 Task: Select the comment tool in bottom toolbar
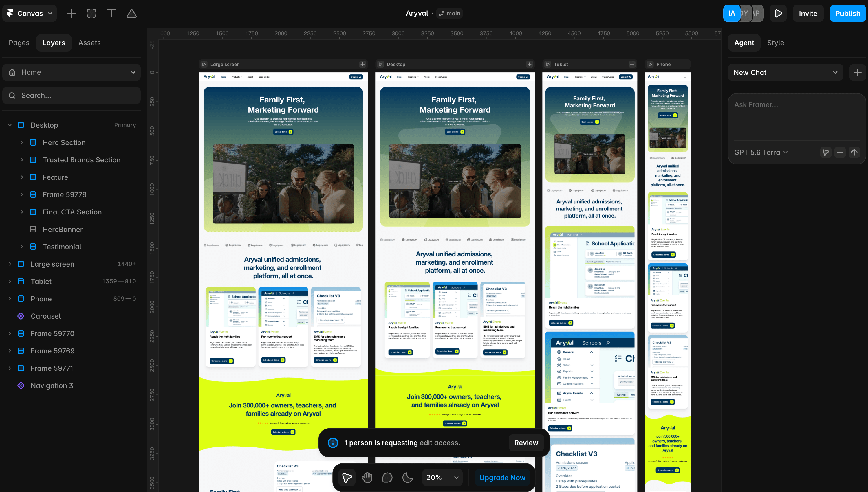(x=387, y=478)
